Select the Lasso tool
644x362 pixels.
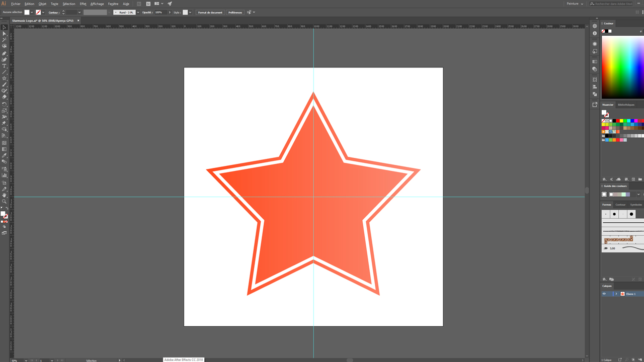pyautogui.click(x=5, y=46)
